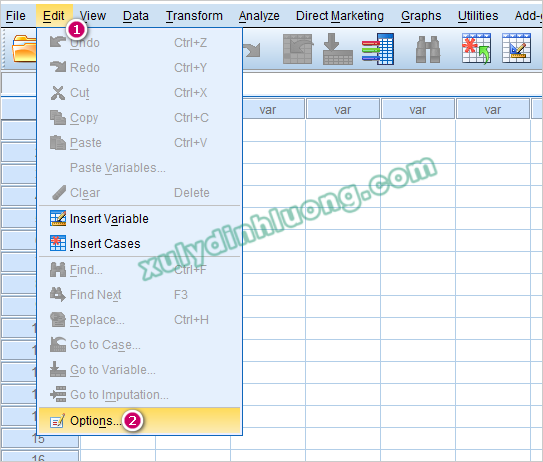
Task: Click the Go to Case toolbar icon
Action: click(x=298, y=49)
